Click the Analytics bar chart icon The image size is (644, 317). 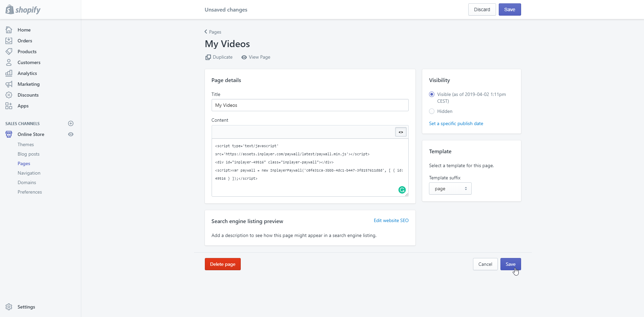9,73
